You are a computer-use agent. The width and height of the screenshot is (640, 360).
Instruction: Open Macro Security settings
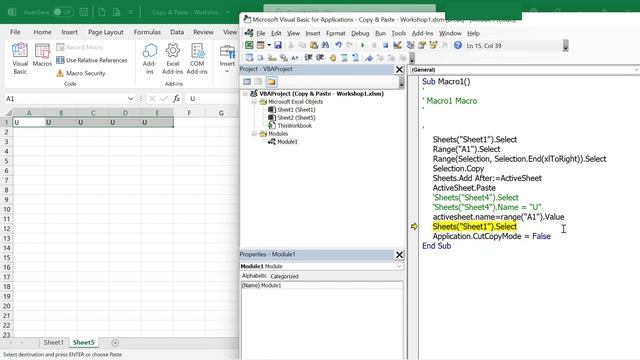[81, 73]
